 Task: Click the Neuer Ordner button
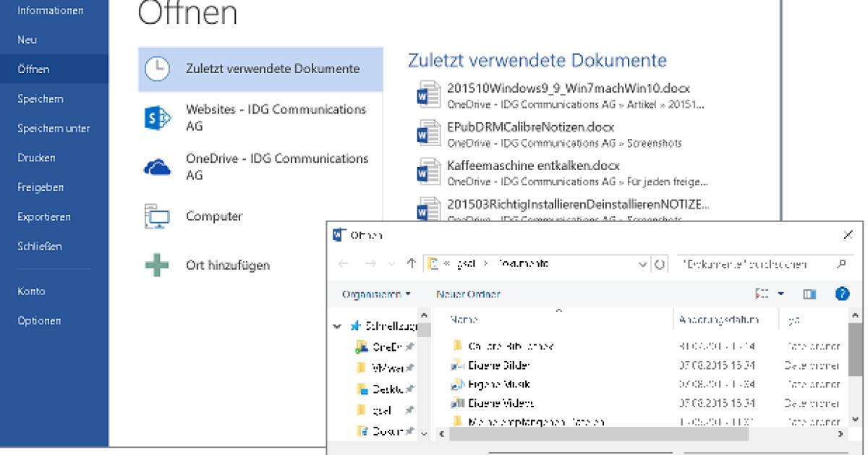(468, 294)
